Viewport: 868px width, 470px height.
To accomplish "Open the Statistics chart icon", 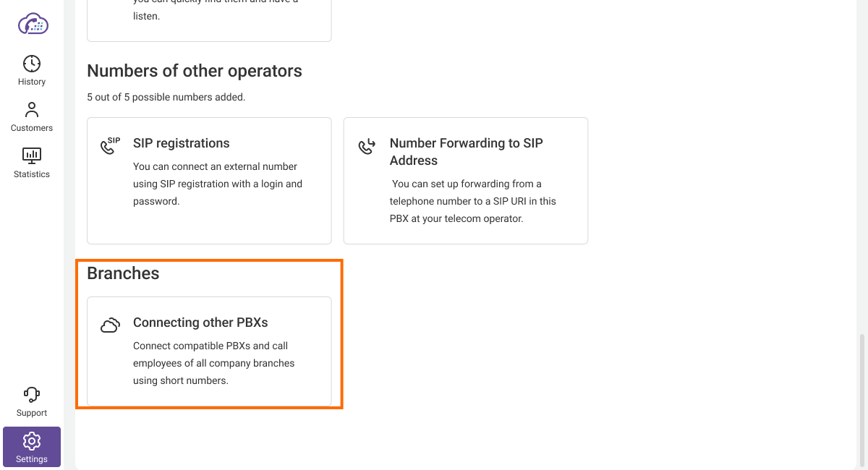I will point(32,155).
